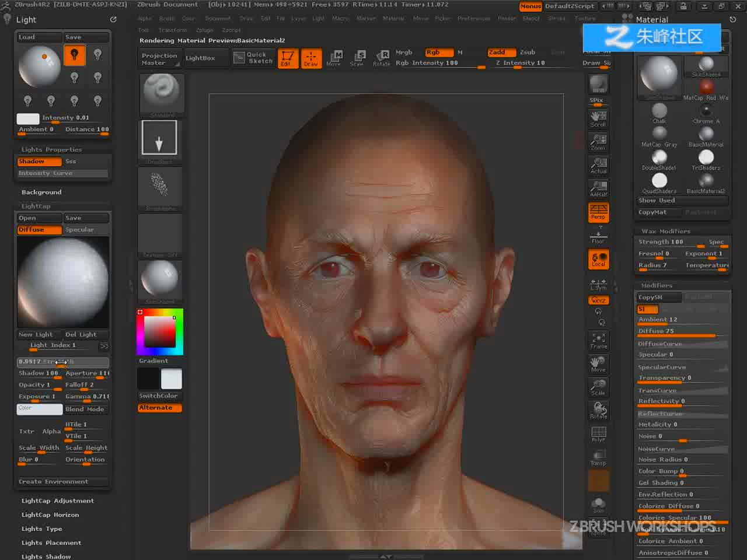
Task: Select the Edit mode icon
Action: [x=288, y=58]
